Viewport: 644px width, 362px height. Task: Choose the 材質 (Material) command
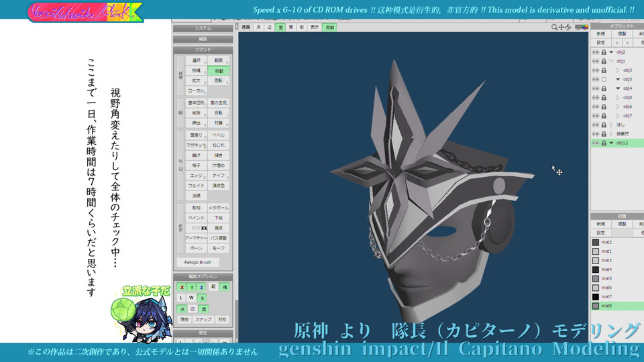[x=219, y=123]
